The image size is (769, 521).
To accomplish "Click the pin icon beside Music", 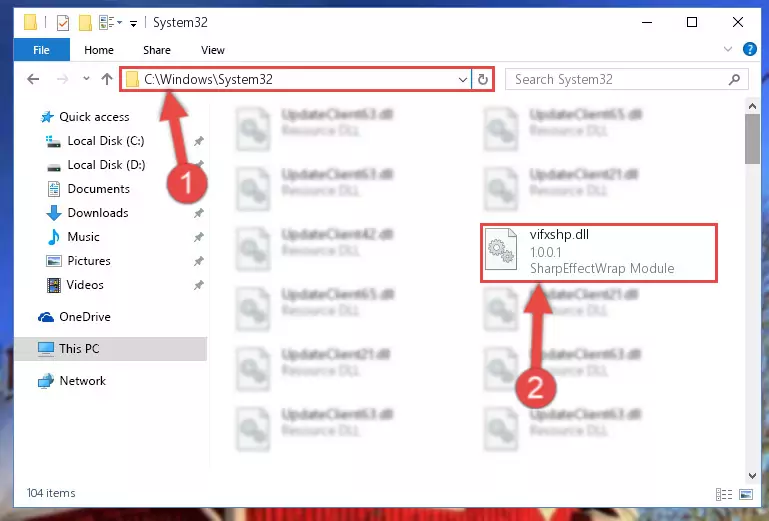I will point(199,237).
